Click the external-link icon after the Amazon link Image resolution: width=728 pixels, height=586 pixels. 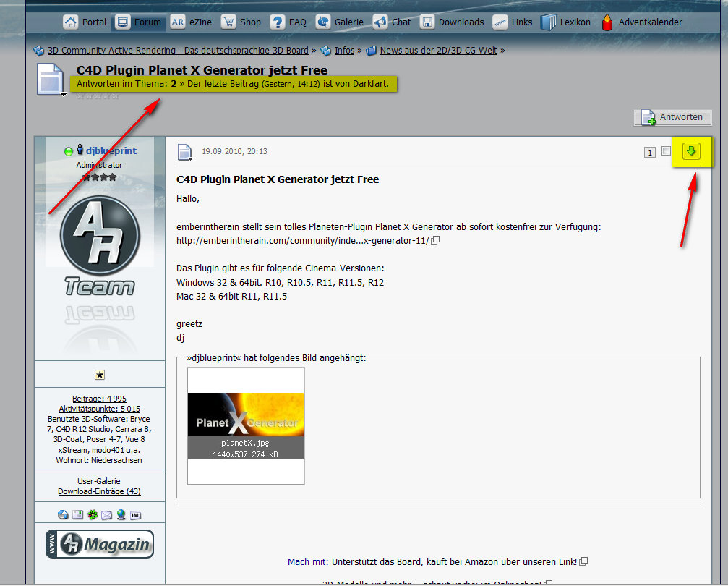coord(583,561)
